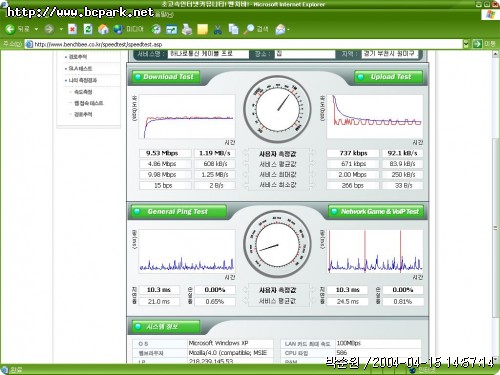Open Search with the magnifier icon

click(x=249, y=29)
